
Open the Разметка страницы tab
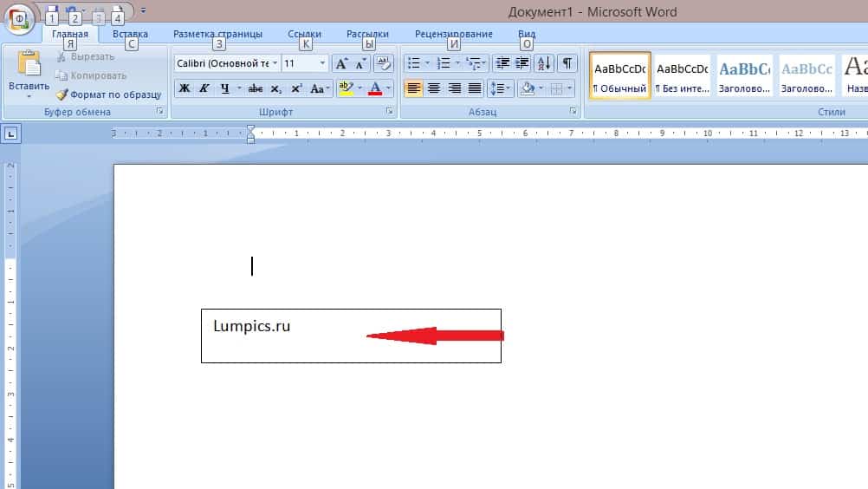tap(217, 35)
